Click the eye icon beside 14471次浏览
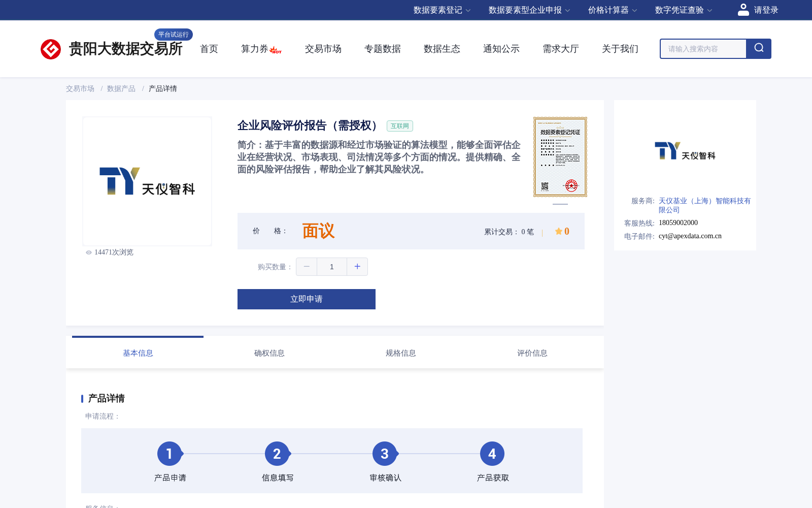The width and height of the screenshot is (812, 508). pos(89,252)
